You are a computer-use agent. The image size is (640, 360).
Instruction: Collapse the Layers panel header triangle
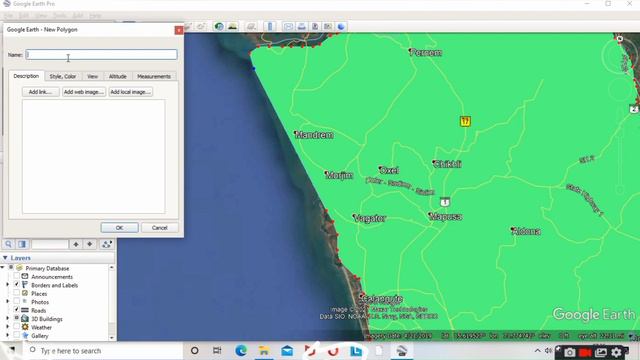click(x=5, y=258)
